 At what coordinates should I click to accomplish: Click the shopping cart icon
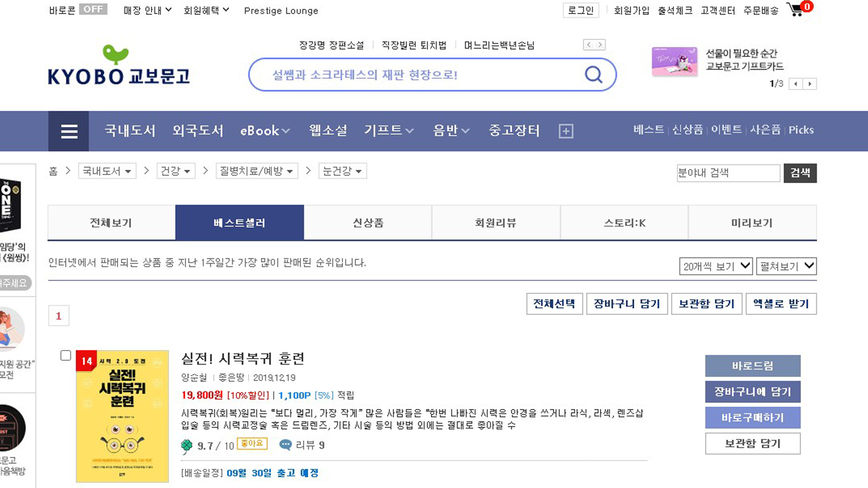[x=795, y=9]
